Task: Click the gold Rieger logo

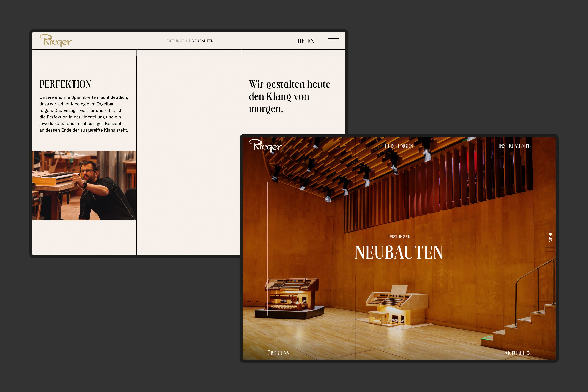Action: pyautogui.click(x=56, y=41)
